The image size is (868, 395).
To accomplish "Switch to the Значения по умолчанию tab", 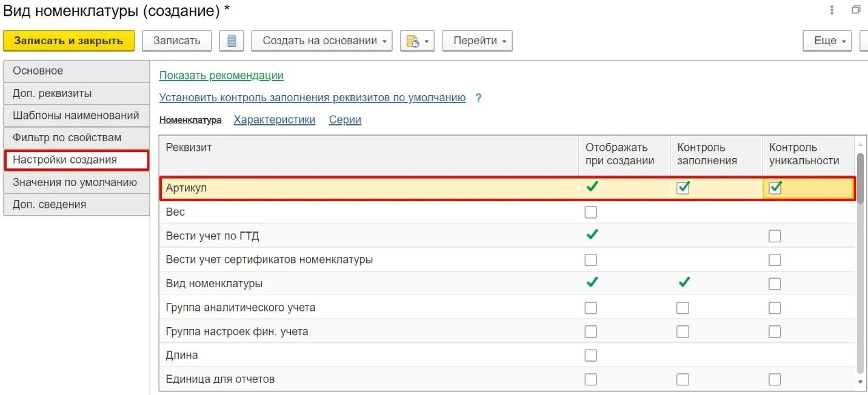I will click(x=75, y=182).
